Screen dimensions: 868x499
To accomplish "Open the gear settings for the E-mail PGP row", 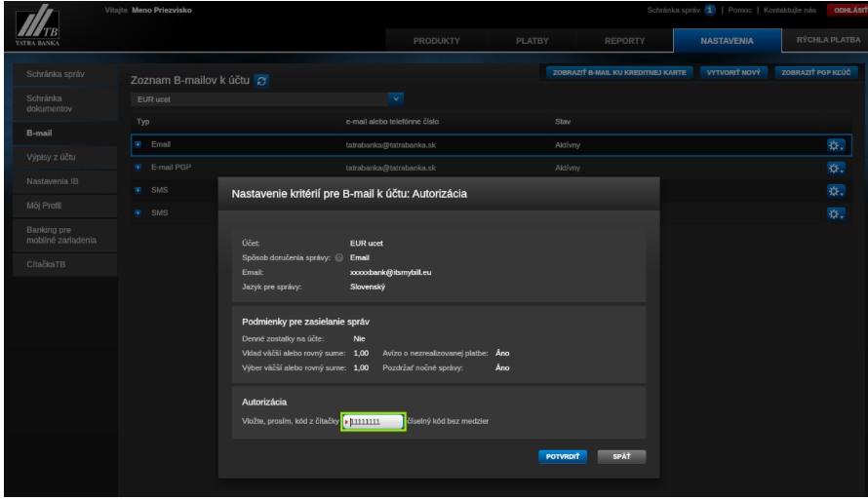I will point(835,168).
